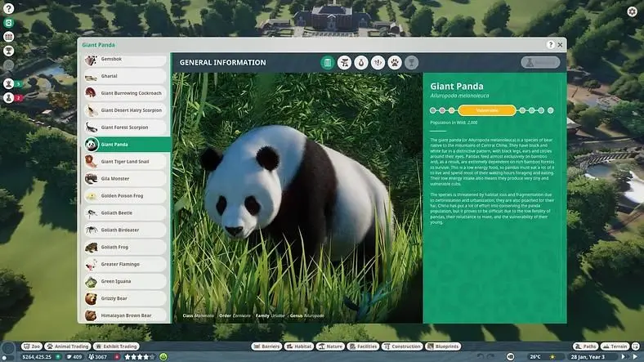Select Giant Tiger Land Snail entry
Screen dimensions: 644x362
click(125, 162)
